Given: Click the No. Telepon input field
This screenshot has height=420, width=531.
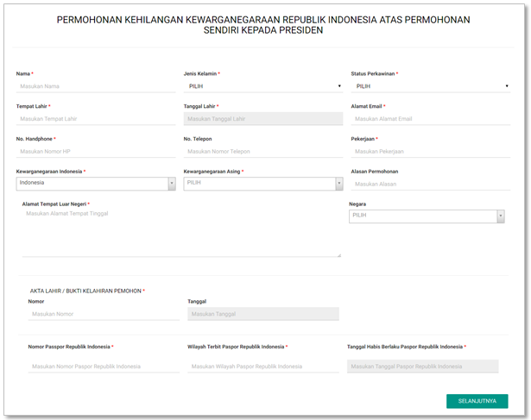Looking at the screenshot, I should pos(262,151).
